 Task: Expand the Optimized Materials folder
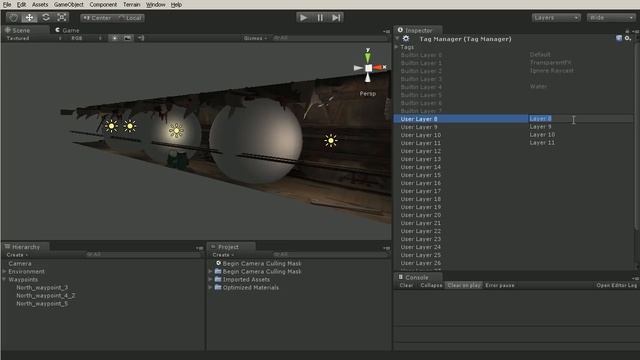[x=210, y=288]
